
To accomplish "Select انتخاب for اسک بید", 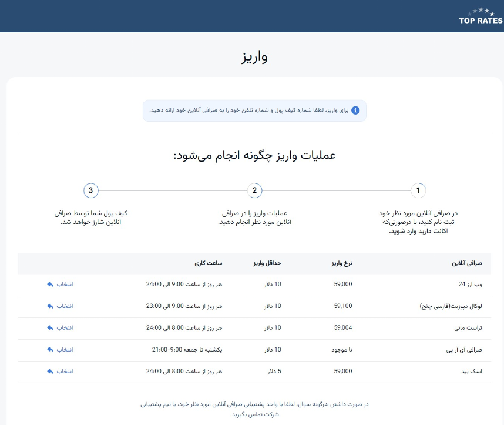I will (65, 372).
